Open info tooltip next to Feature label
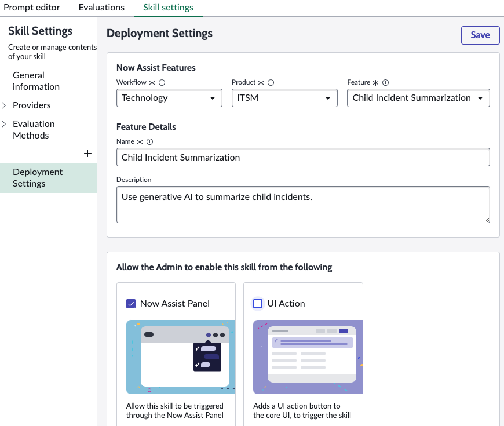504x426 pixels. [385, 83]
